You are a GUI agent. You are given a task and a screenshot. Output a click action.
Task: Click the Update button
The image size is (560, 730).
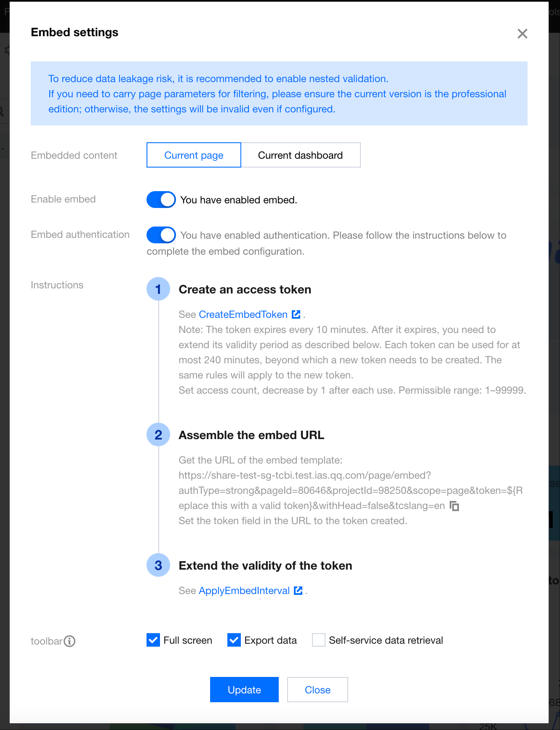tap(244, 690)
